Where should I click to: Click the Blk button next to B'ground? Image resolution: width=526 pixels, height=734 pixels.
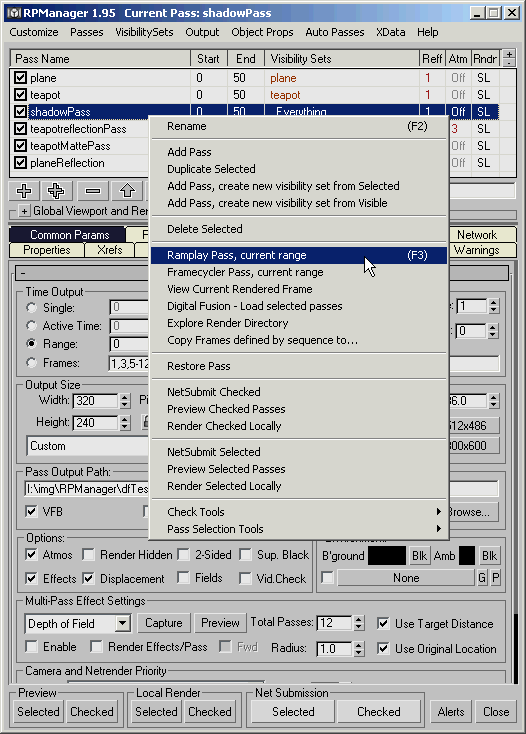coord(419,556)
